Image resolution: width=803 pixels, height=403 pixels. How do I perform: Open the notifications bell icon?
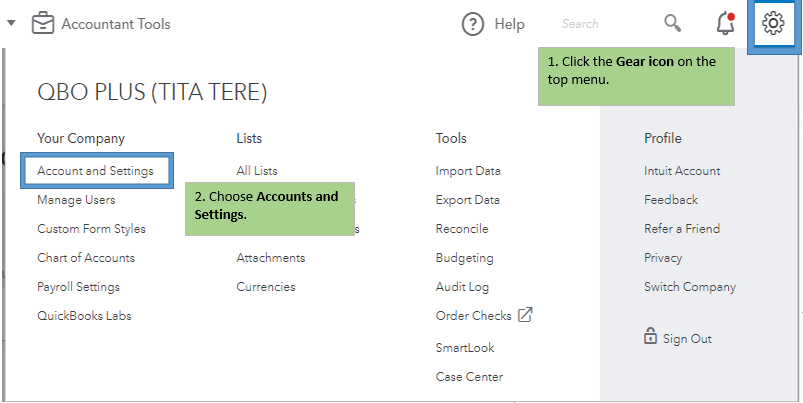(x=726, y=24)
